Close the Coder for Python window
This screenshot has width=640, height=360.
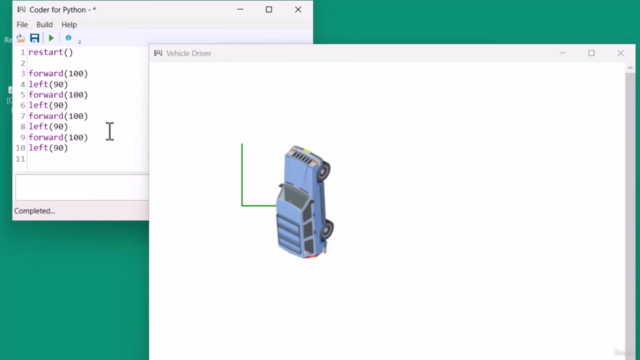(x=298, y=9)
